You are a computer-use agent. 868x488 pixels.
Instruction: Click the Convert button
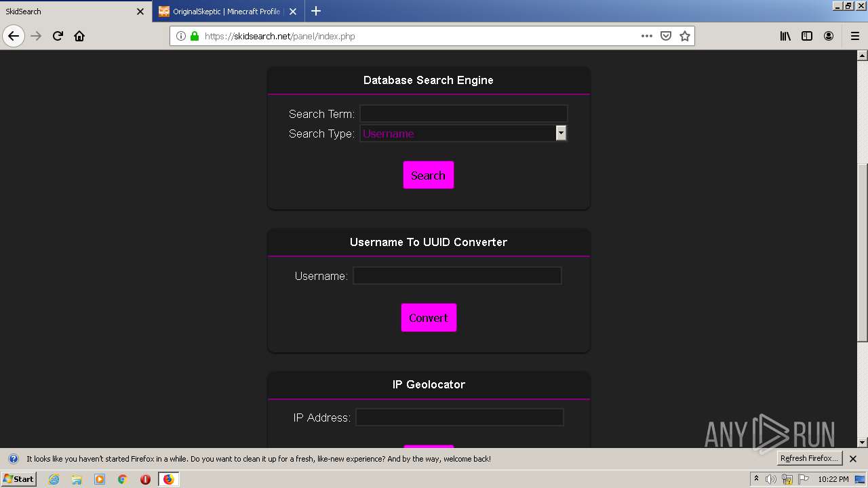coord(429,317)
